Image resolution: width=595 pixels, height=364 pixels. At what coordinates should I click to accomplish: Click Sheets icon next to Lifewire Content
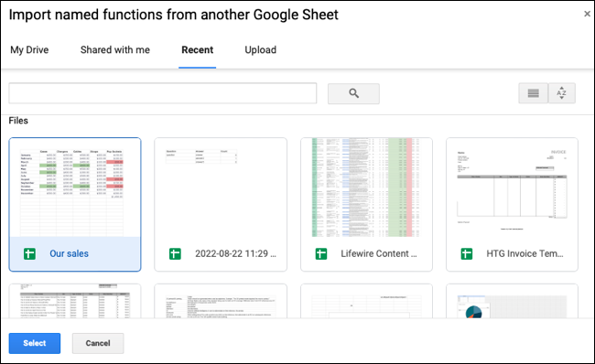point(321,253)
